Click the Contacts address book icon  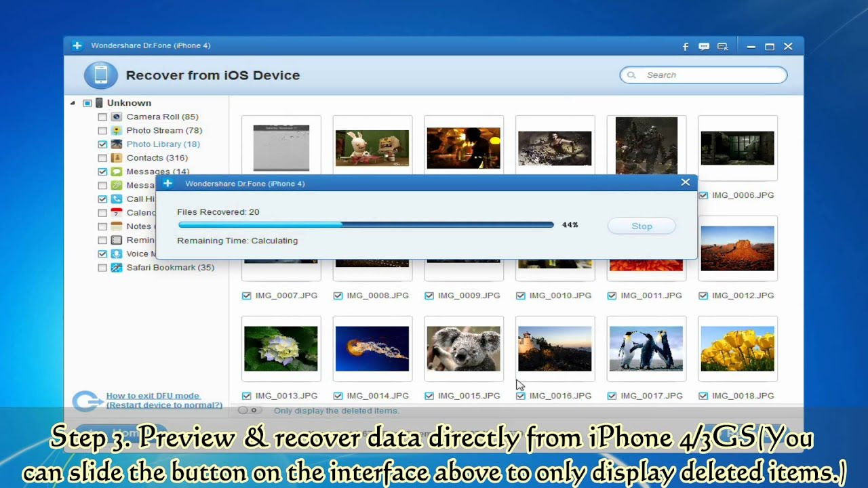(117, 158)
